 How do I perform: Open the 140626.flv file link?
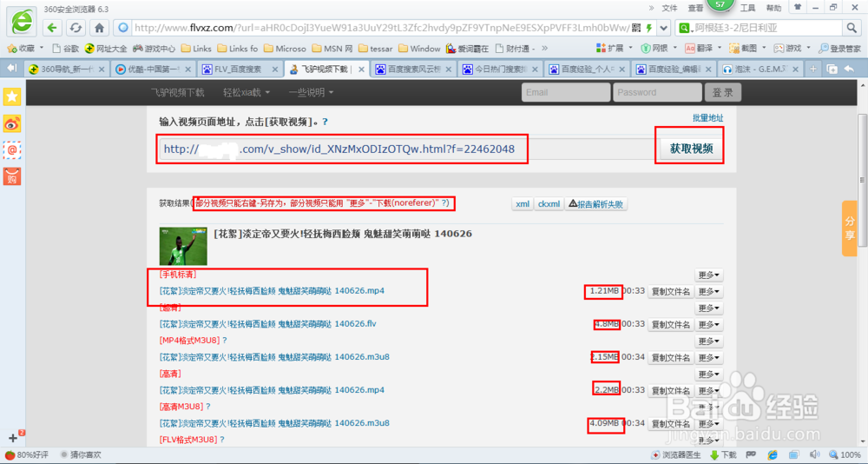point(268,324)
